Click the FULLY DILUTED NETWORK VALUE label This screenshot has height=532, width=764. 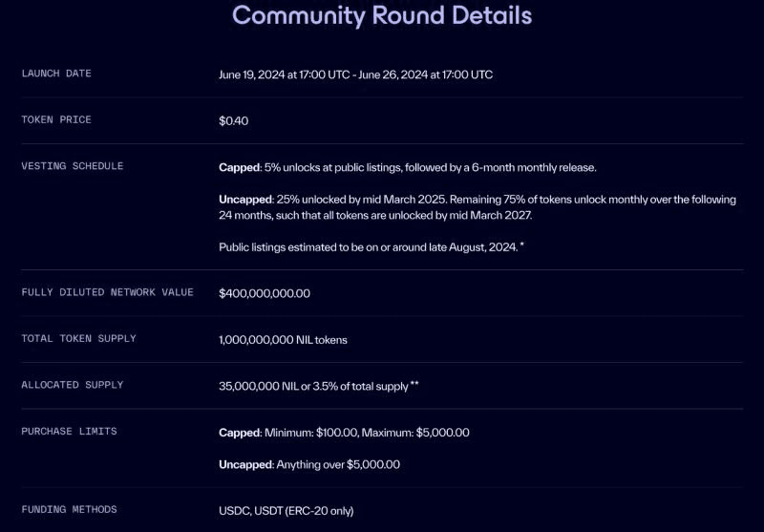107,292
